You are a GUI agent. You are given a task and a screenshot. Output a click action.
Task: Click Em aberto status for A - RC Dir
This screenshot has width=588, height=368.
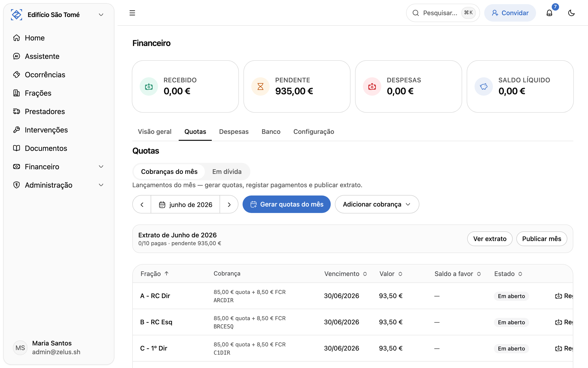click(511, 296)
